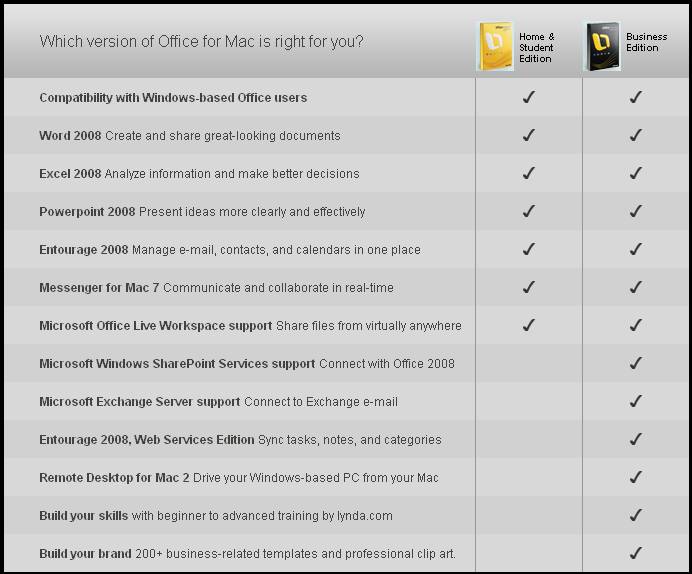The image size is (692, 574).
Task: Click Home & Student checkmark for Word 2008
Action: click(x=529, y=135)
